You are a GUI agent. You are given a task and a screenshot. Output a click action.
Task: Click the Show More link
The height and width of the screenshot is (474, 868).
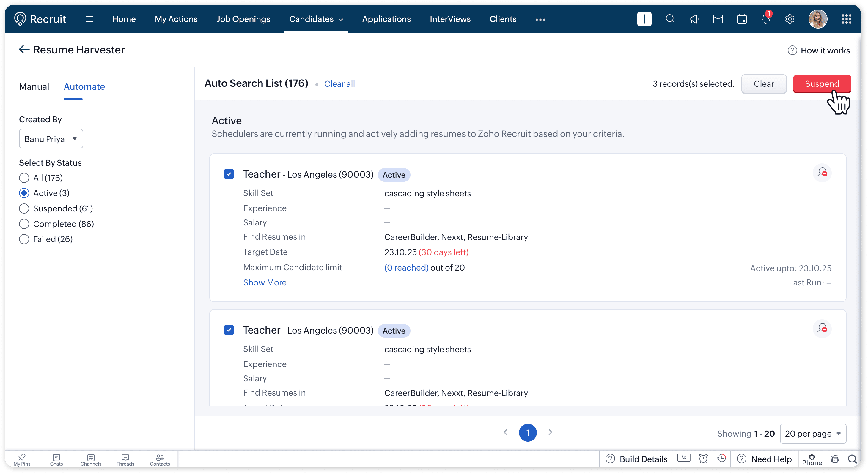[x=265, y=282]
